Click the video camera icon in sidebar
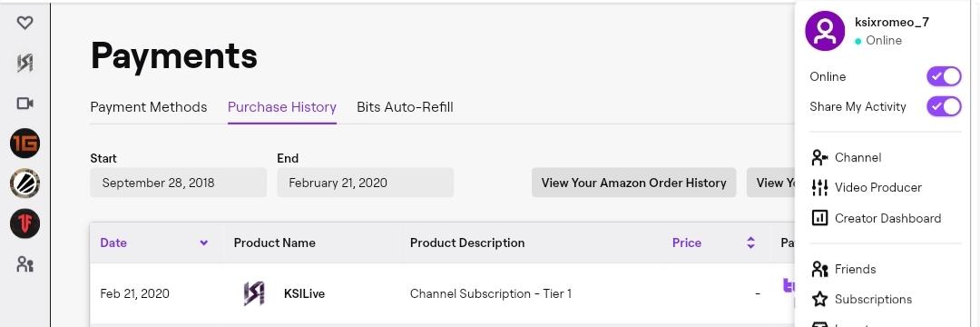 tap(25, 104)
